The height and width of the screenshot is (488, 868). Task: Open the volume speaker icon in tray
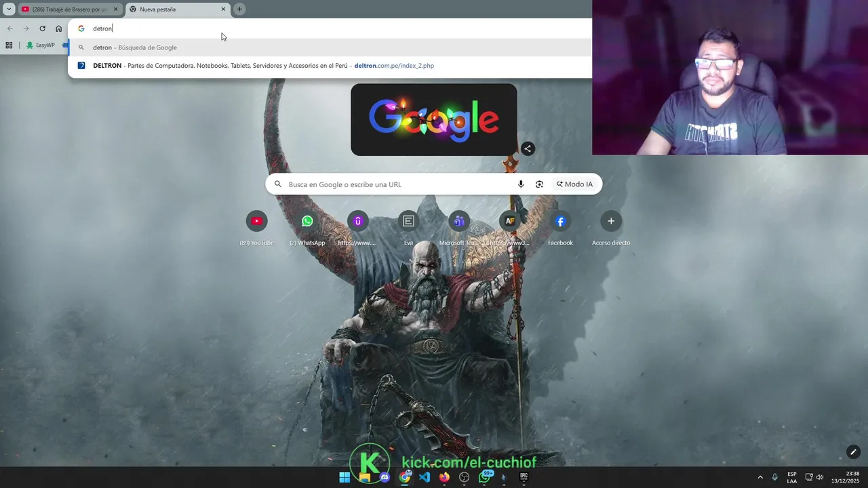coord(819,477)
